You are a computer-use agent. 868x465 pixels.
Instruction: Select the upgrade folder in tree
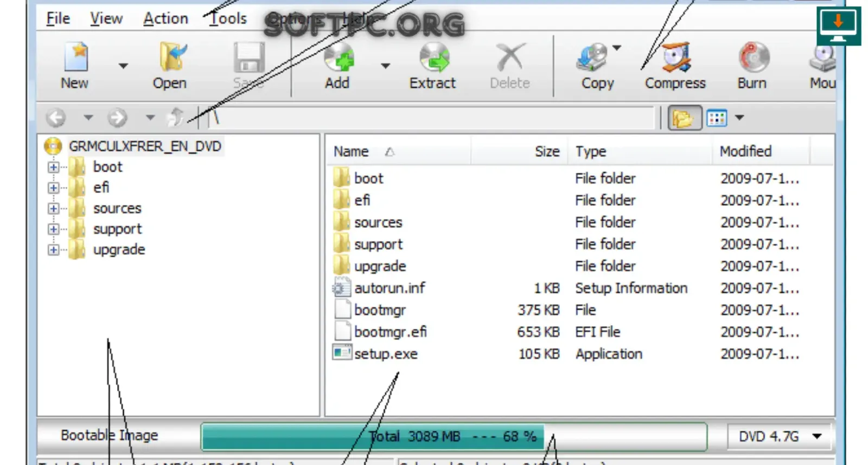click(x=119, y=250)
